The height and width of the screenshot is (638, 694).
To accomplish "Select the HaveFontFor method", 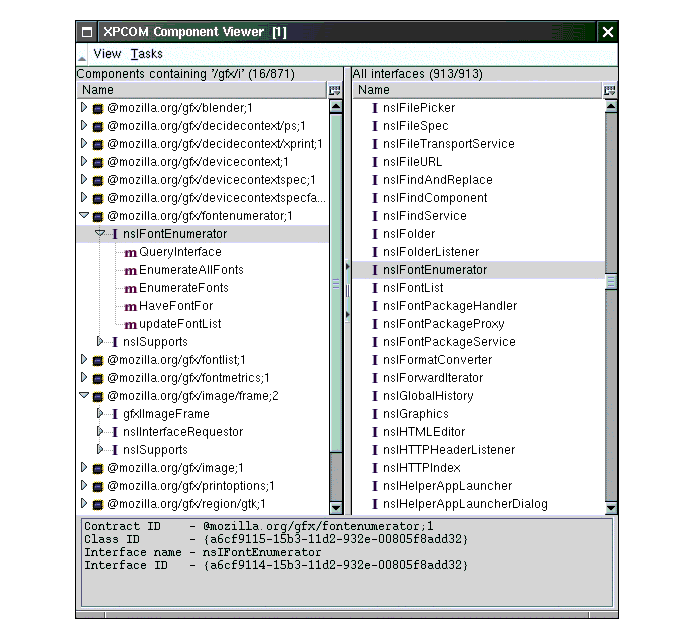I will (x=176, y=306).
